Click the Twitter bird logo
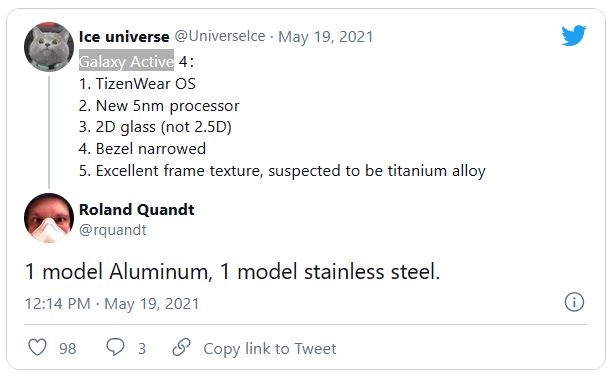 click(574, 36)
